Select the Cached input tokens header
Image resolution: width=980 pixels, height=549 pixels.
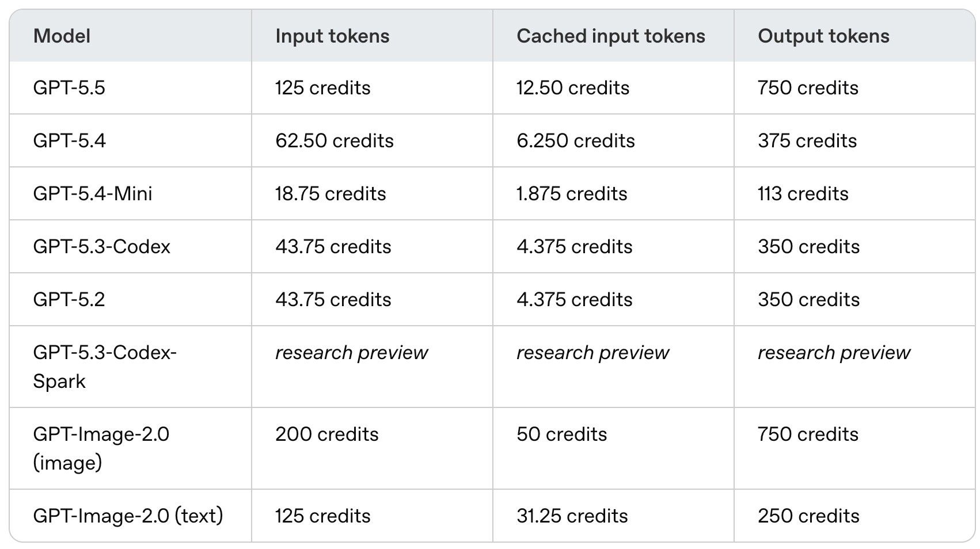click(611, 36)
